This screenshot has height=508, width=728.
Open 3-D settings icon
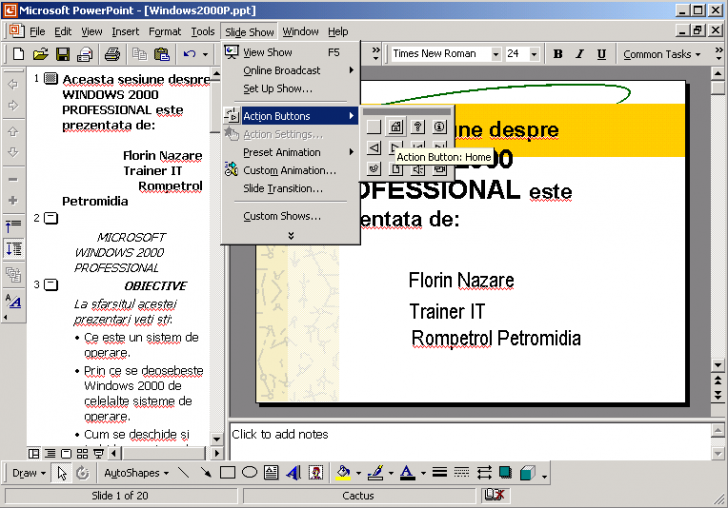click(528, 473)
